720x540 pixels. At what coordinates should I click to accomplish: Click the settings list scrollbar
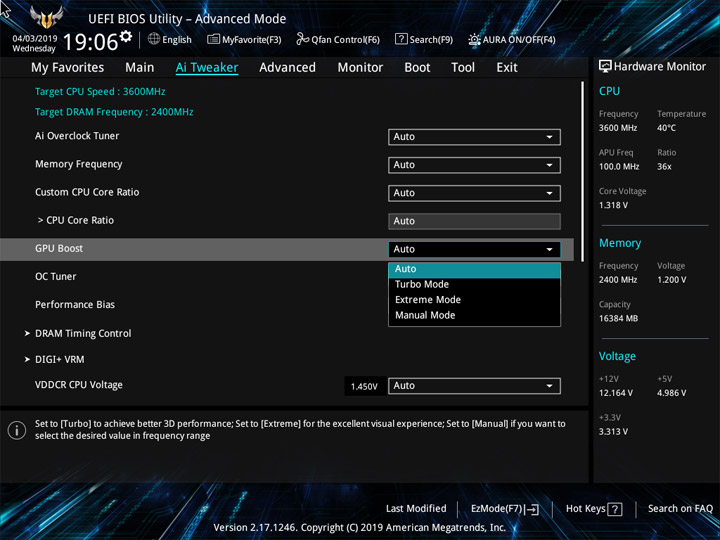[x=583, y=171]
